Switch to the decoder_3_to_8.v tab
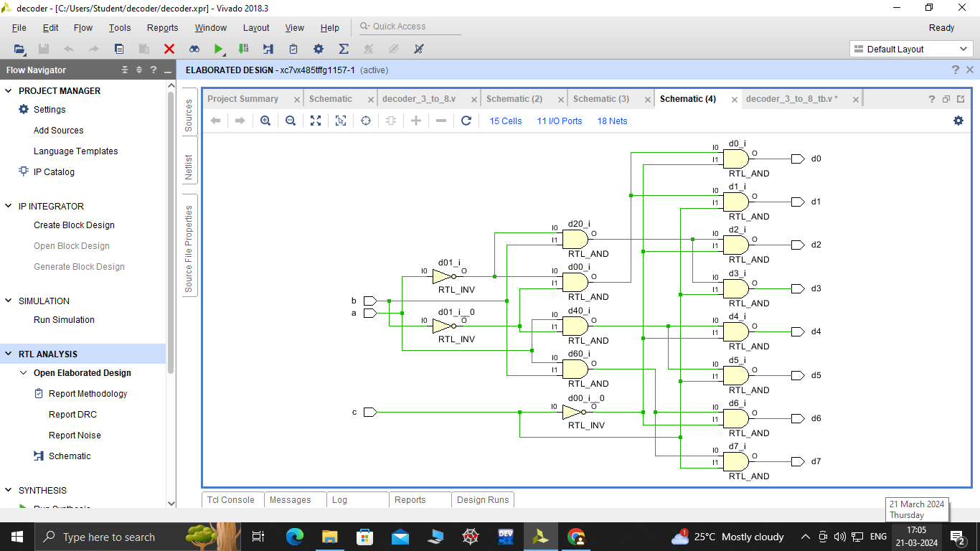The height and width of the screenshot is (551, 980). [419, 99]
